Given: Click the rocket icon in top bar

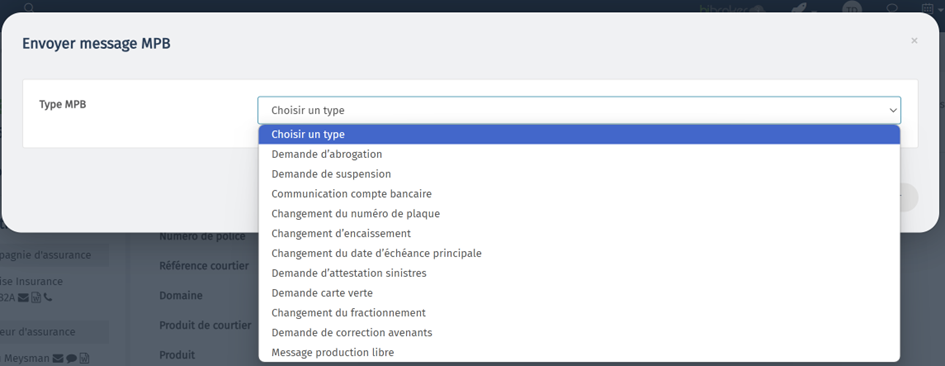Looking at the screenshot, I should click(x=799, y=8).
